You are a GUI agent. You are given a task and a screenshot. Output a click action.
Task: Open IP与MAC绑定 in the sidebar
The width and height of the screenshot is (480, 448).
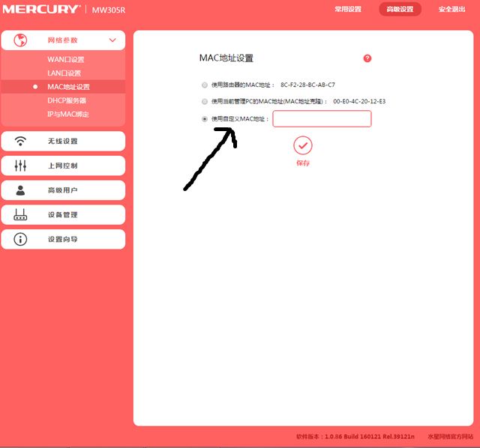tap(68, 115)
